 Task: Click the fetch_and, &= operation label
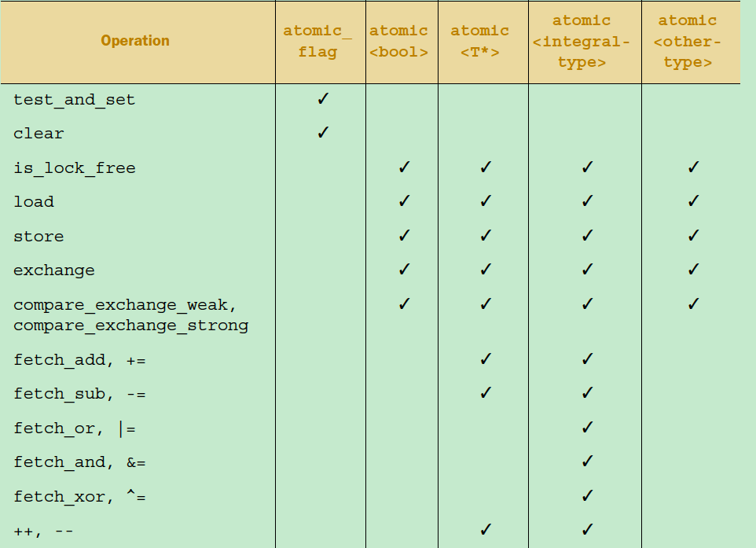coord(79,462)
